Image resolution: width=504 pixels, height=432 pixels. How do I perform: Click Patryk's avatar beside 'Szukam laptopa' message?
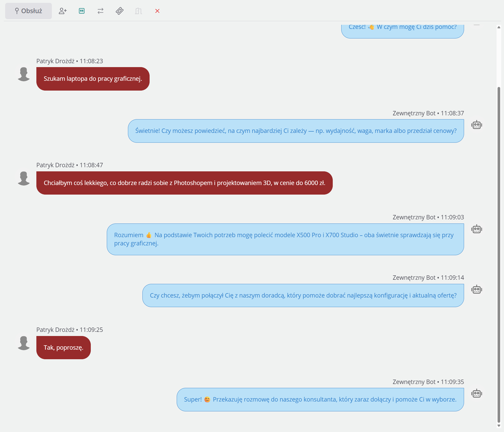pos(24,74)
